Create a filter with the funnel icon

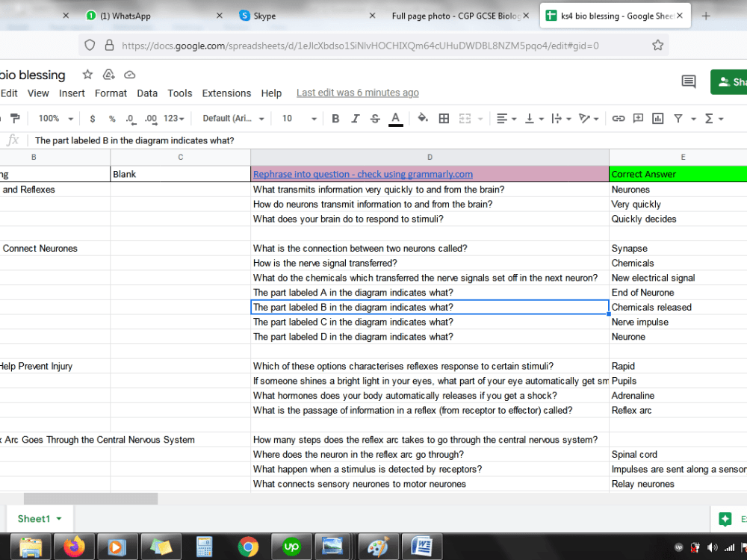tap(680, 118)
